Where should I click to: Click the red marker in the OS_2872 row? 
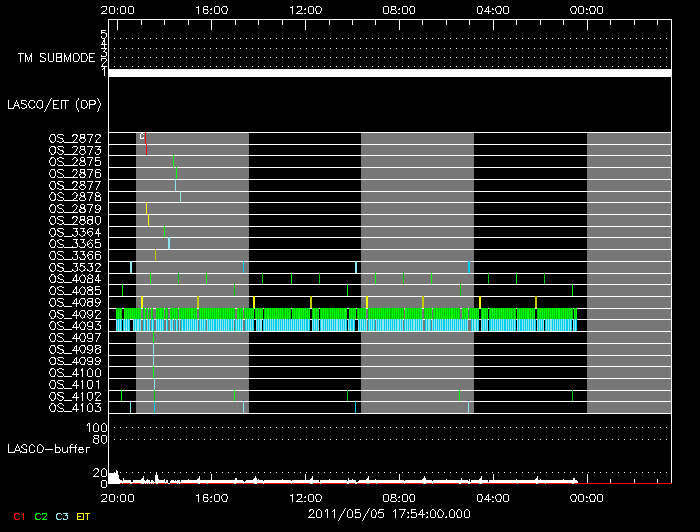[146, 138]
